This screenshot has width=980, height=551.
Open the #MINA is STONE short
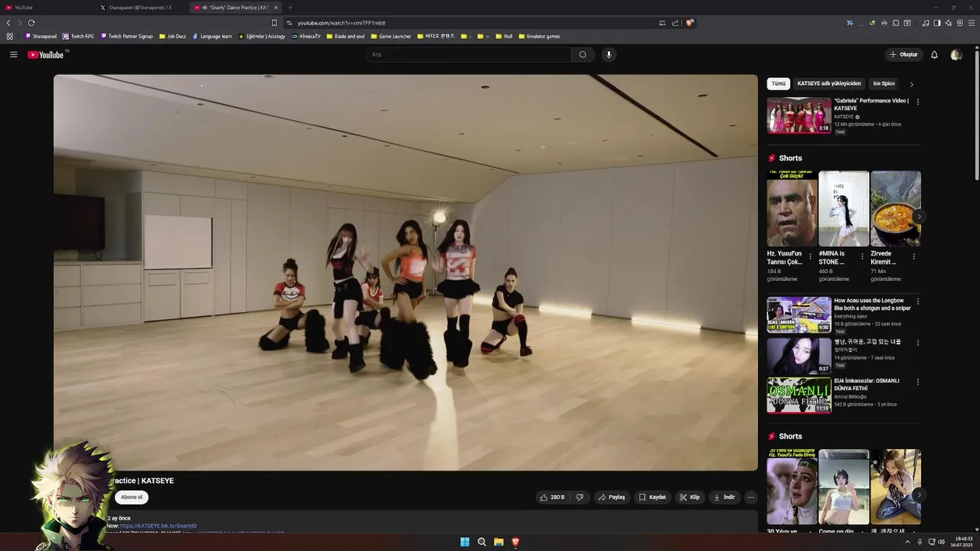coord(844,208)
